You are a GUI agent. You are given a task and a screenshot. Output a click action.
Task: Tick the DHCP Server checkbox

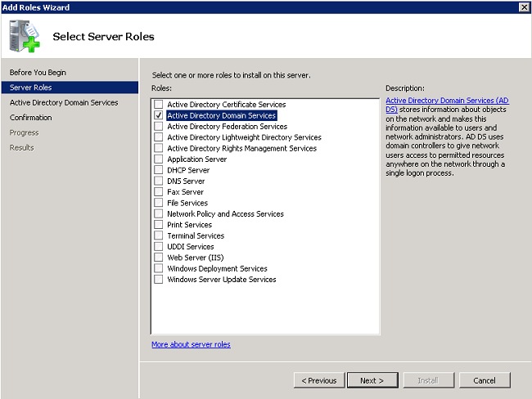coord(158,170)
